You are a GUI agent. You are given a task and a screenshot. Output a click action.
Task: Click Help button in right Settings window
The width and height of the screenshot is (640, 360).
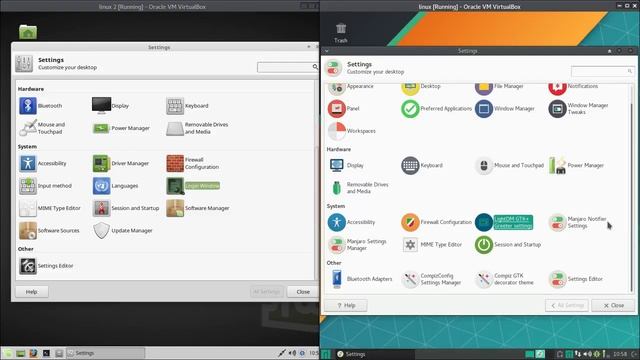346,305
